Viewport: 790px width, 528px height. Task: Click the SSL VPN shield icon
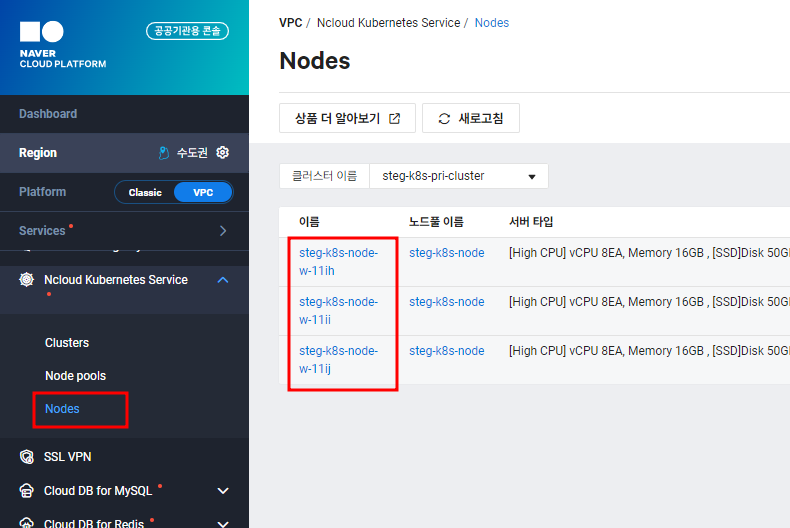(27, 457)
